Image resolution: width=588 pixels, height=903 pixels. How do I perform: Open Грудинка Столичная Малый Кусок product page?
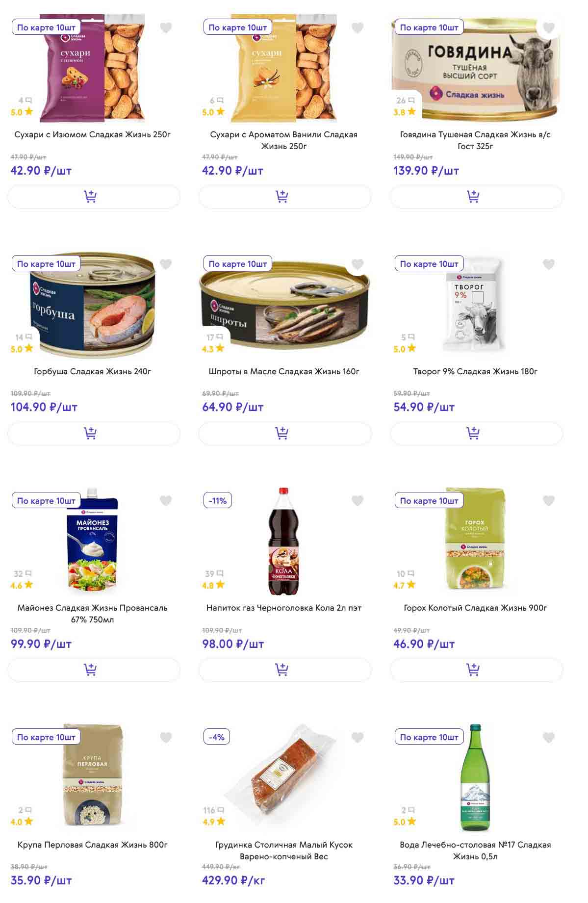284,851
